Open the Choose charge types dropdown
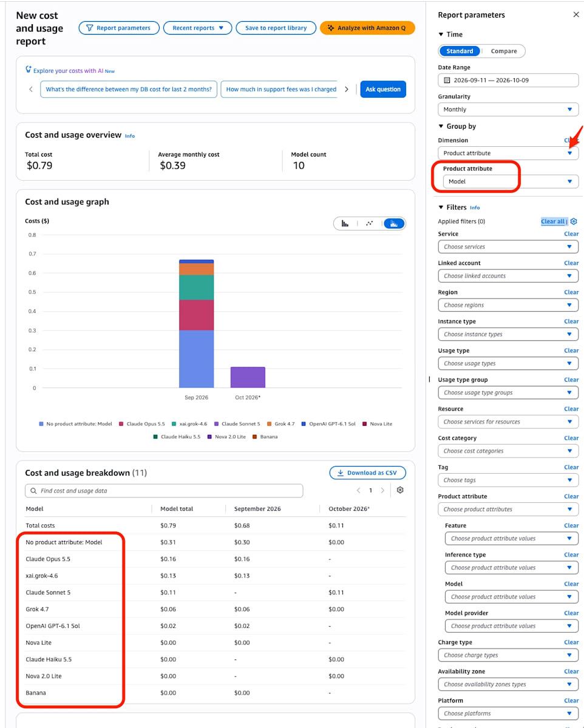This screenshot has height=728, width=584. [x=508, y=655]
